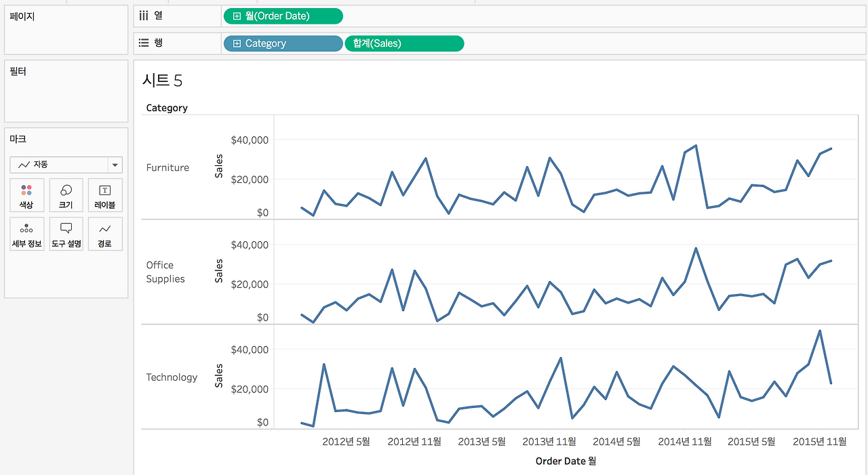Viewport: 868px width, 475px height.
Task: Open the 세부 정보 detail mark card
Action: 27,234
